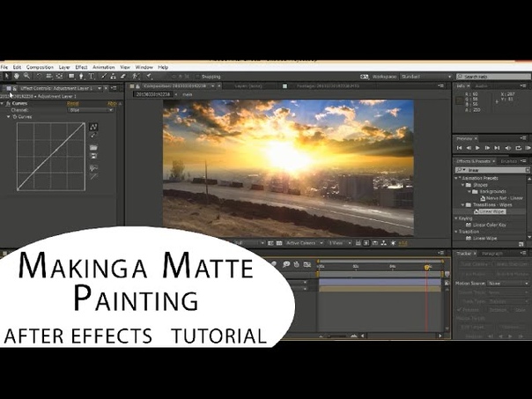Viewport: 532px width, 399px height.
Task: Click the Effects search field containing linear
Action: pos(492,170)
